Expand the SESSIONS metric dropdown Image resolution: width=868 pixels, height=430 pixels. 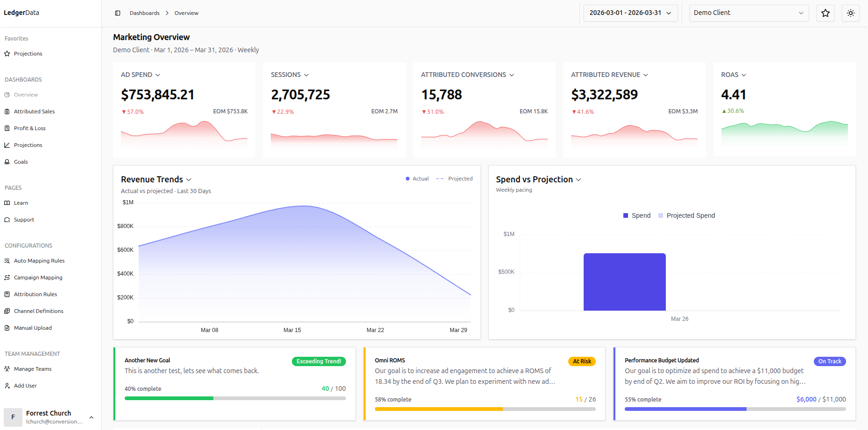coord(306,75)
